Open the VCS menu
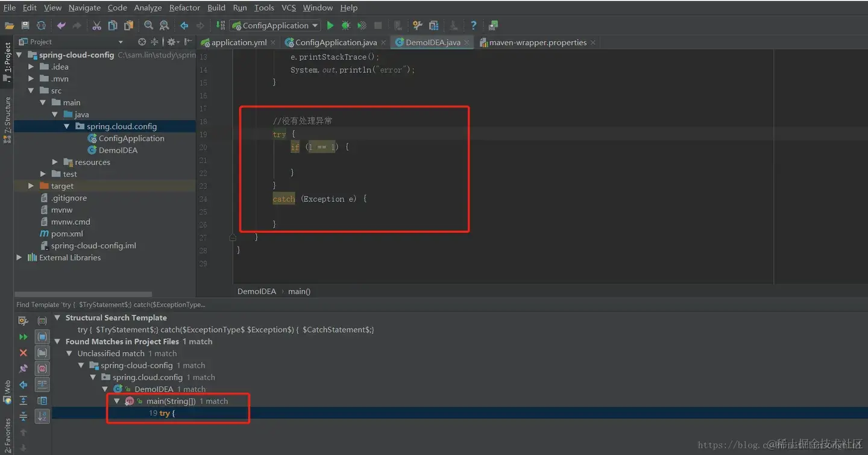Image resolution: width=868 pixels, height=455 pixels. pos(289,8)
